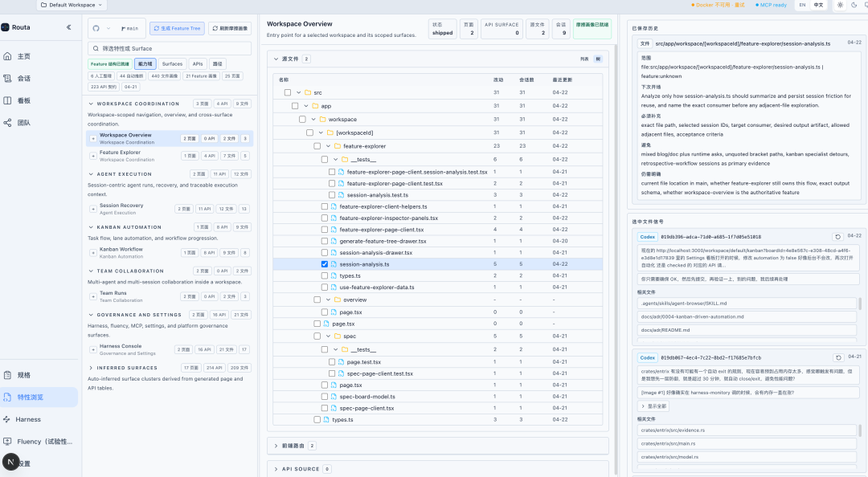The height and width of the screenshot is (477, 868).
Task: Collapse the [workspaceId] folder chevron
Action: pyautogui.click(x=321, y=132)
